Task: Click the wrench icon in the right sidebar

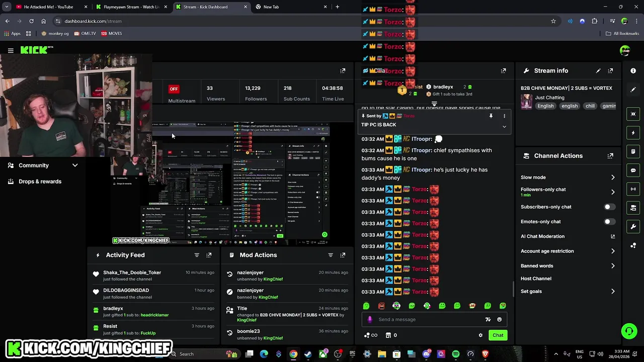Action: [x=633, y=226]
